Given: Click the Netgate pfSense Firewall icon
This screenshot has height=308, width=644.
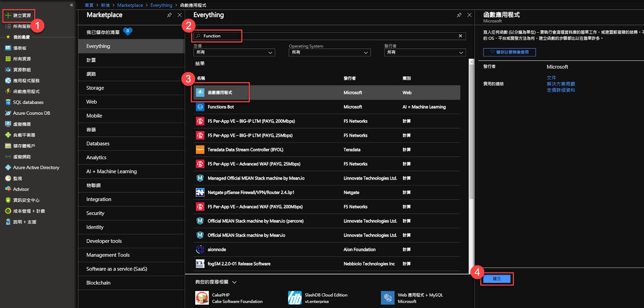Looking at the screenshot, I should click(200, 193).
